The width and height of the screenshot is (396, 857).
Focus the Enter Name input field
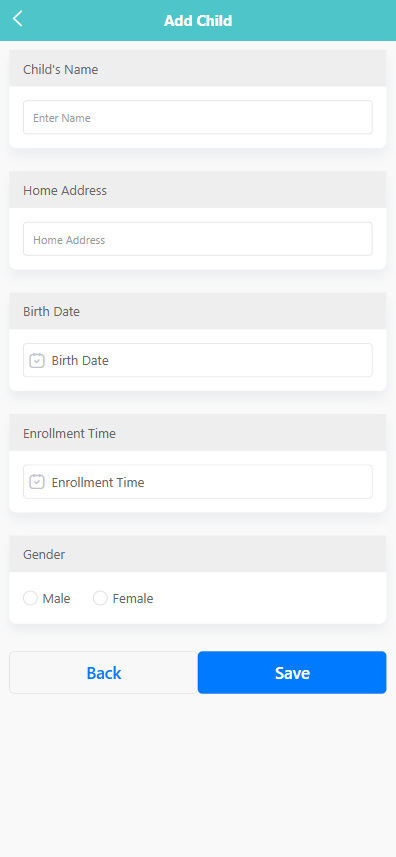pos(198,117)
